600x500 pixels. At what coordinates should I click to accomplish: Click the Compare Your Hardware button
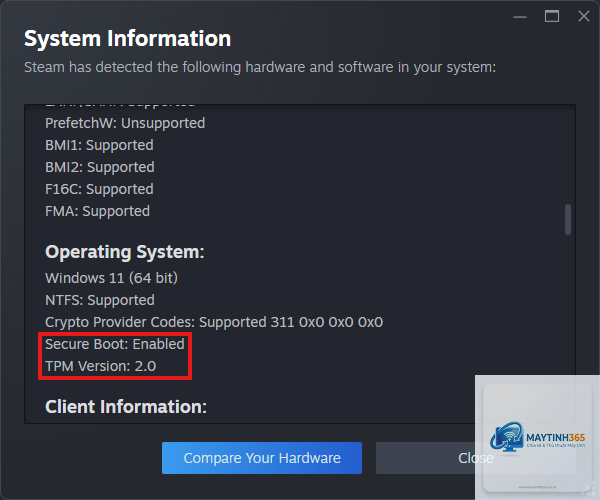point(262,458)
